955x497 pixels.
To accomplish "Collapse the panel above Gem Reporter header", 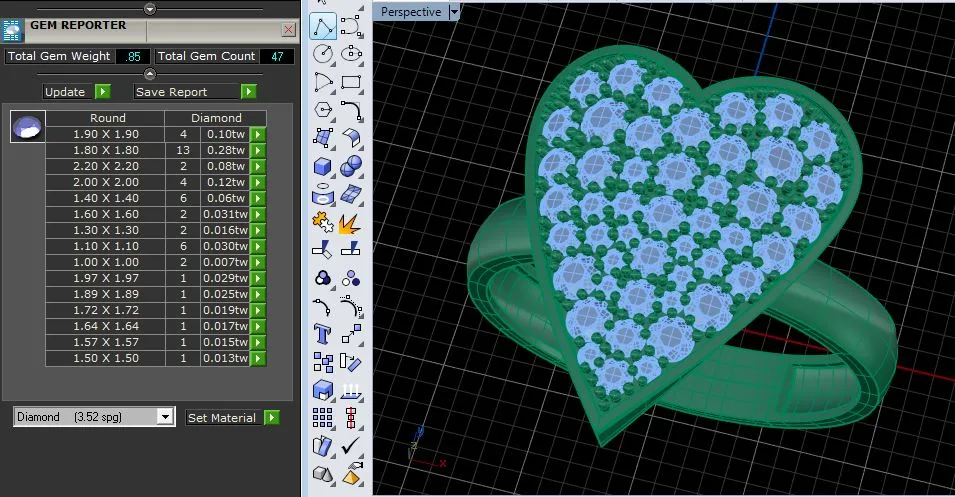I will click(x=150, y=9).
